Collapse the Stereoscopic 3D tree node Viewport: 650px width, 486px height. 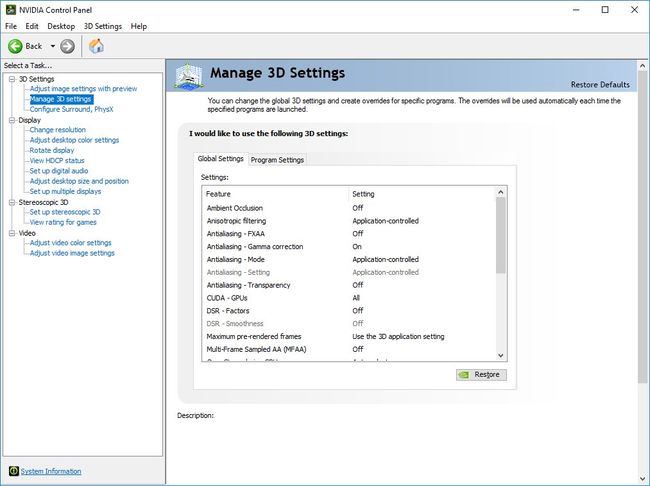(12, 202)
